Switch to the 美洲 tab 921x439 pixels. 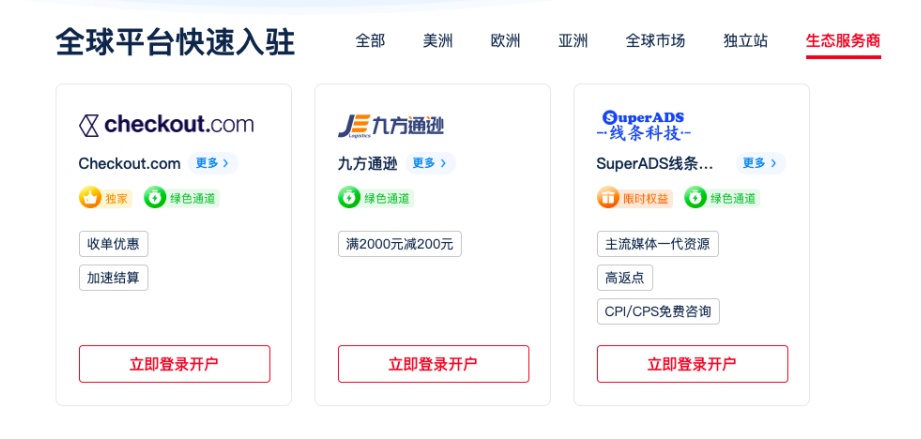438,41
